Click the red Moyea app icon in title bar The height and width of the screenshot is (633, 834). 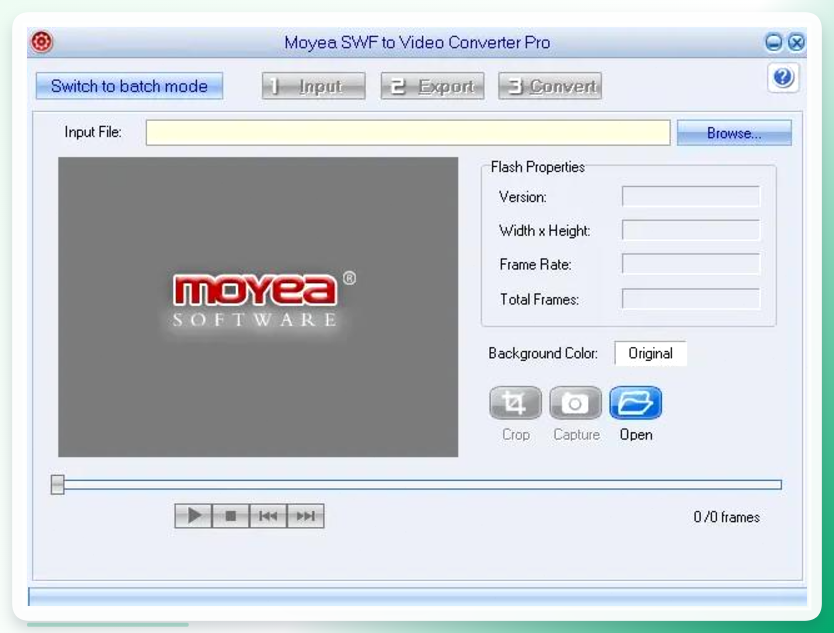(x=42, y=42)
